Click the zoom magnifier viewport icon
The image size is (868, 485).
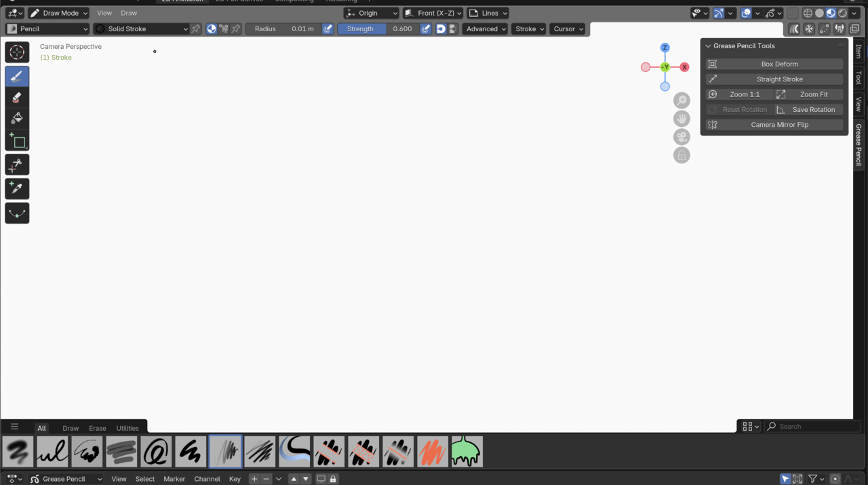[x=682, y=100]
